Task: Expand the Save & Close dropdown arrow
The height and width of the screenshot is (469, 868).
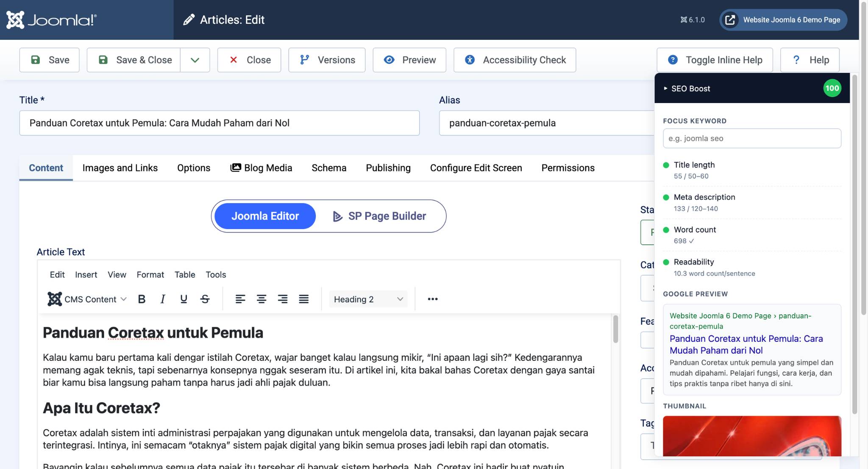Action: point(195,60)
